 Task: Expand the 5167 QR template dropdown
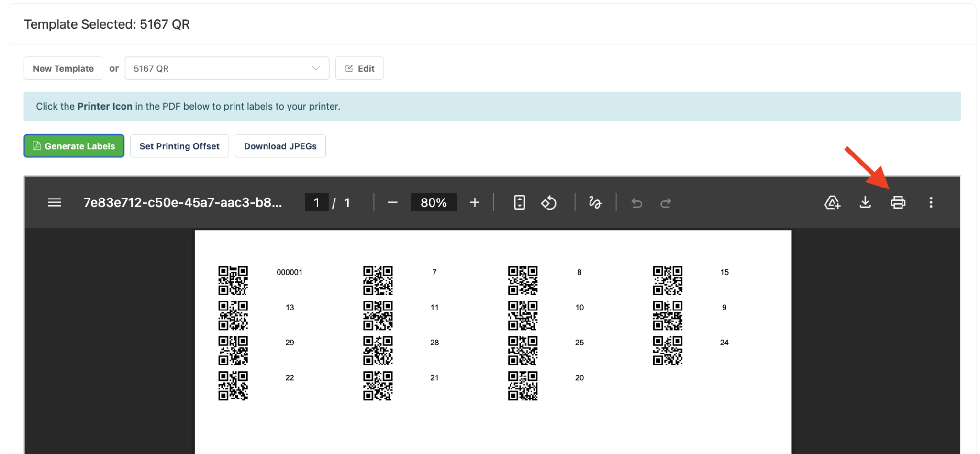coord(227,68)
